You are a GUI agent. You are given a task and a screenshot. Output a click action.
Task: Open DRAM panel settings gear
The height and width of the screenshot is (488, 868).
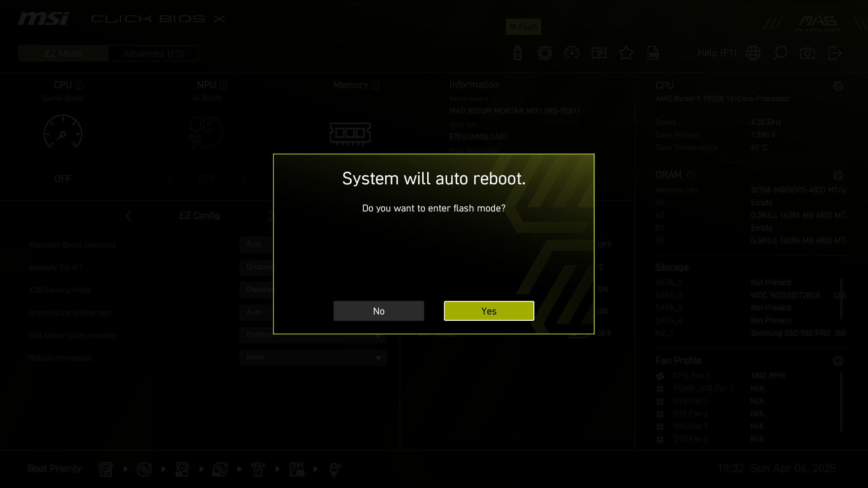(838, 175)
